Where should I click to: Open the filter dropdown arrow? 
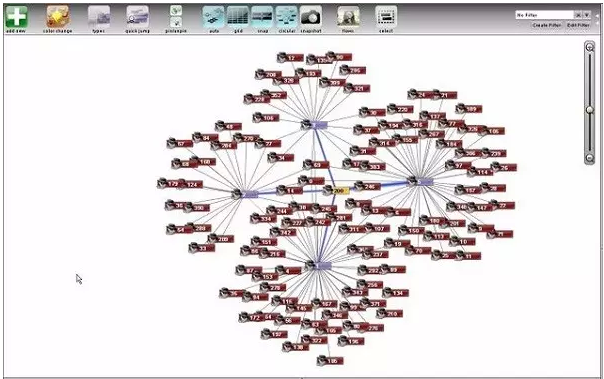coord(587,15)
